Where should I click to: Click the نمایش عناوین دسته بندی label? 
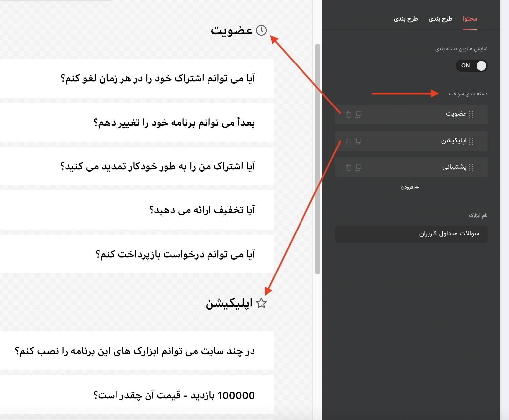(461, 49)
